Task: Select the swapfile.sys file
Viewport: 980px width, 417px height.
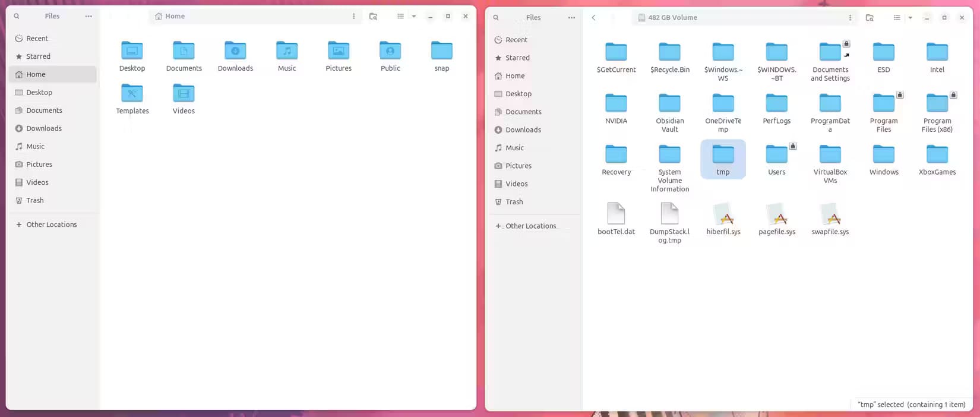Action: click(830, 219)
